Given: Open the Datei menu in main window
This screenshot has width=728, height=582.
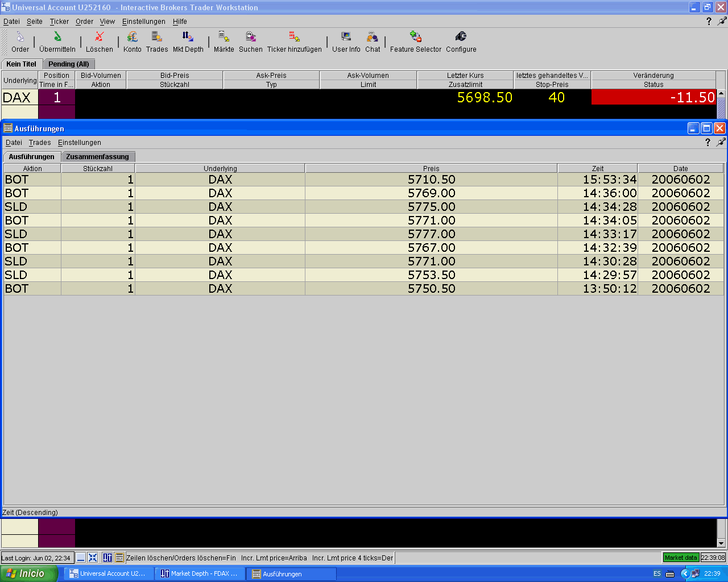Looking at the screenshot, I should [x=11, y=21].
